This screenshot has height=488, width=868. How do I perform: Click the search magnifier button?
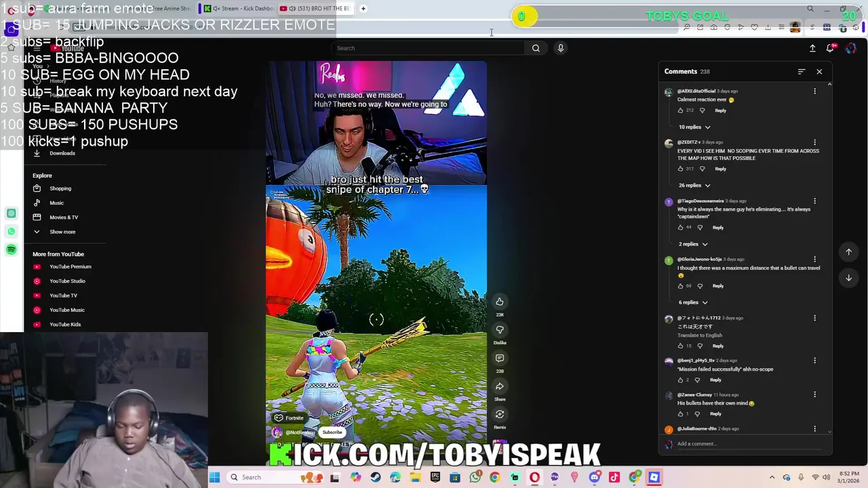536,48
